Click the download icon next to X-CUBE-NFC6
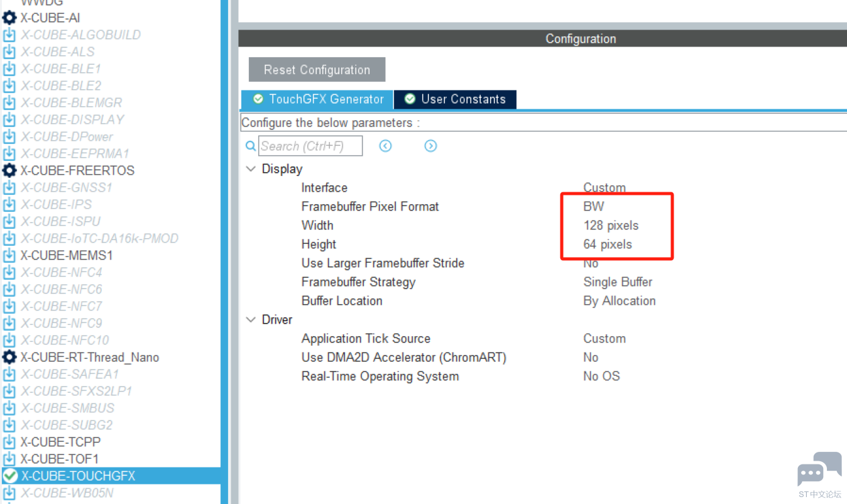The height and width of the screenshot is (504, 847). 9,290
